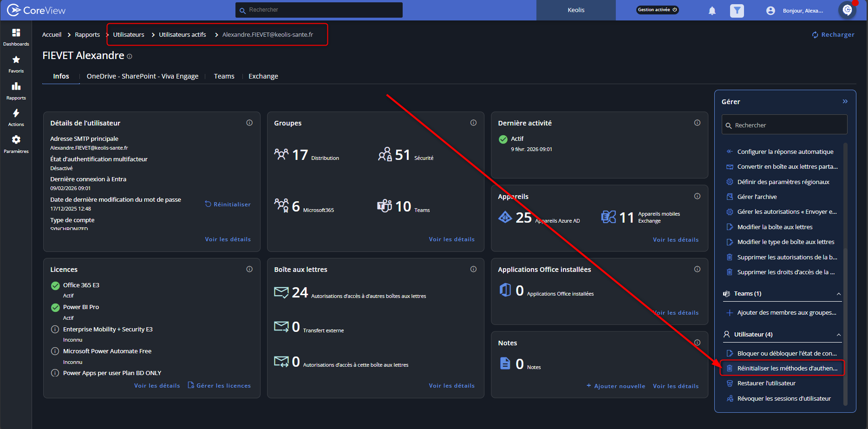Click the top Rechercher search field
Screen dimensions: 868x429
[319, 10]
